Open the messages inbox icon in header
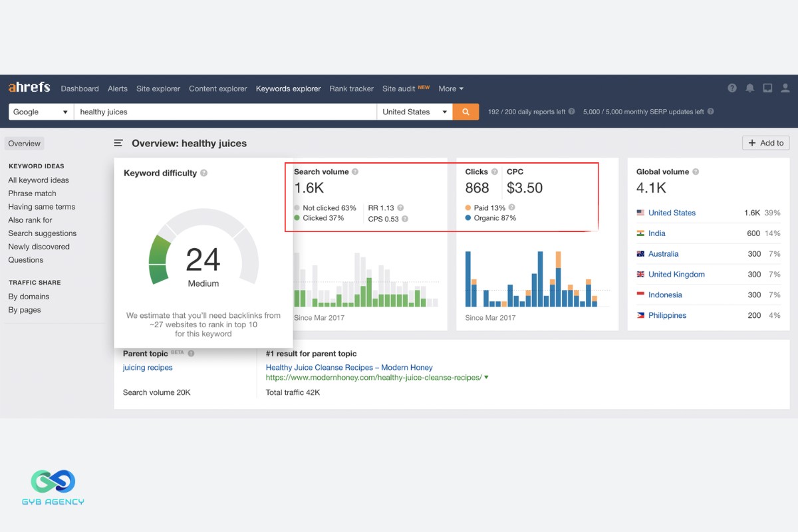Image resolution: width=798 pixels, height=532 pixels. pyautogui.click(x=767, y=88)
